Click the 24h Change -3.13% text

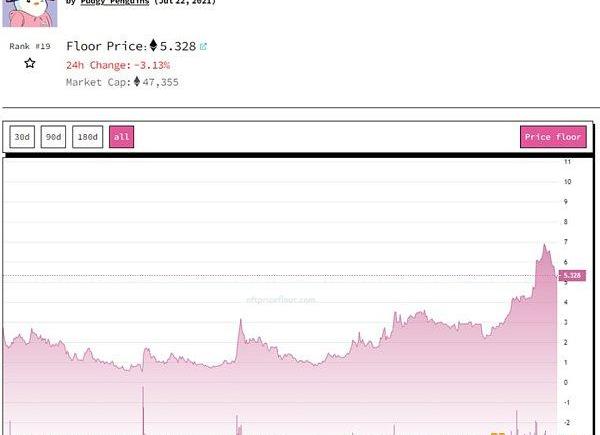[118, 65]
